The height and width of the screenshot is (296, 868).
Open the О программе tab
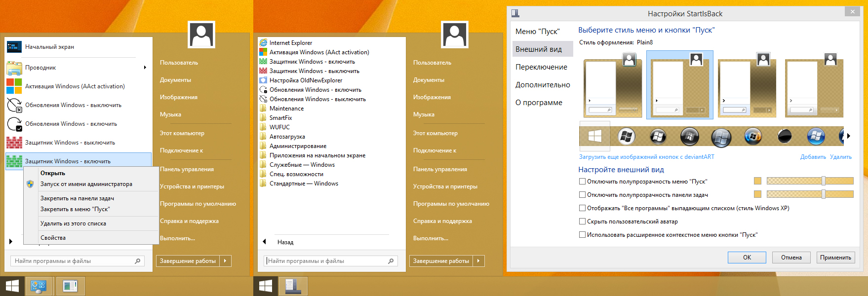coord(539,103)
